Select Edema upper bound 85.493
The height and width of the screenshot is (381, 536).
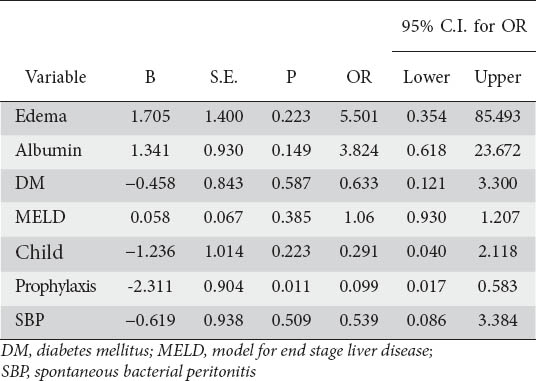tap(498, 117)
